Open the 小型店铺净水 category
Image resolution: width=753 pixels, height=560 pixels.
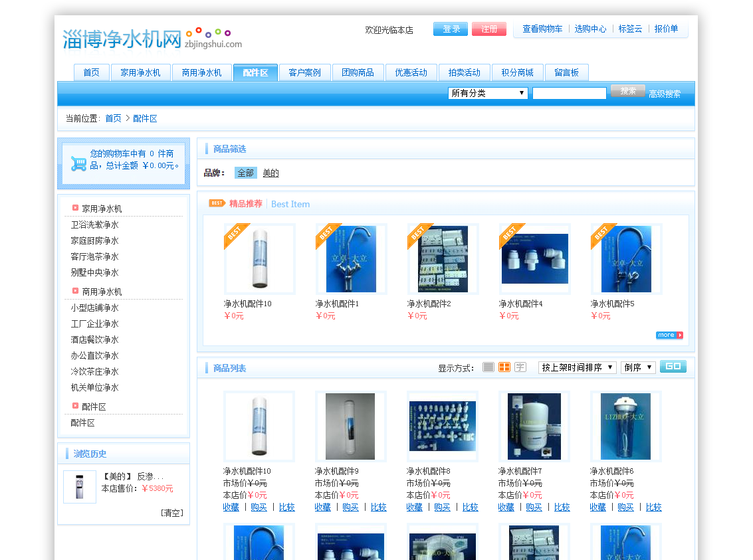(x=94, y=308)
